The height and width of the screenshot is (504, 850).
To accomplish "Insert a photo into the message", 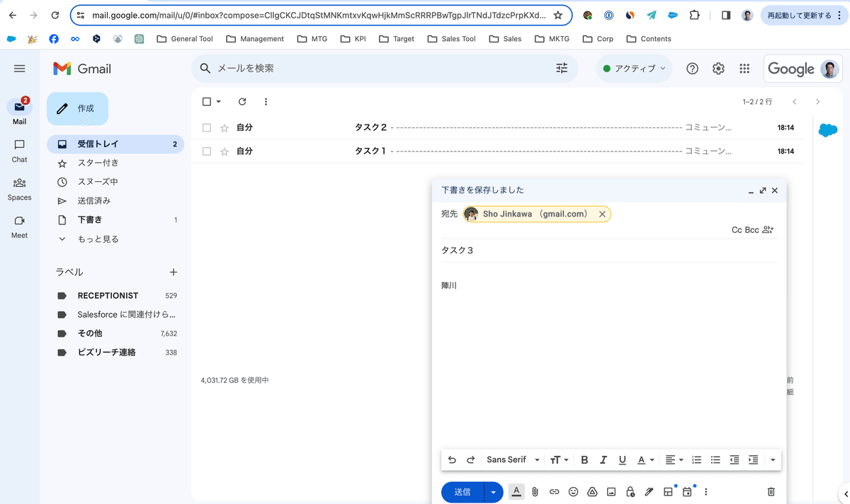I will 611,491.
